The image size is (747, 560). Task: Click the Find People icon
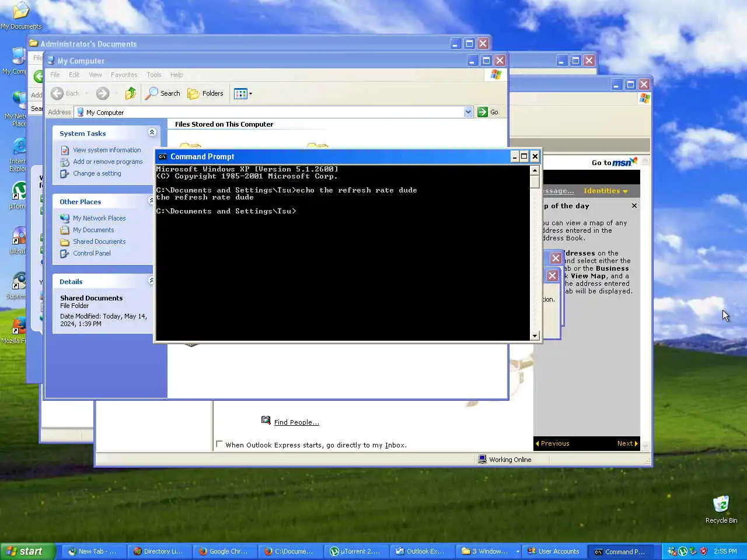(266, 420)
